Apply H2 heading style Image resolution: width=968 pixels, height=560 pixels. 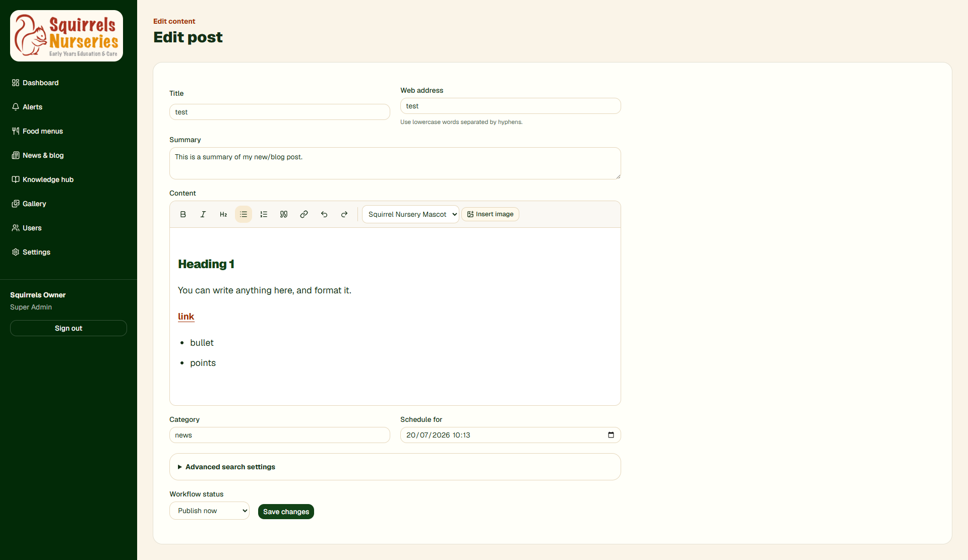pos(223,214)
